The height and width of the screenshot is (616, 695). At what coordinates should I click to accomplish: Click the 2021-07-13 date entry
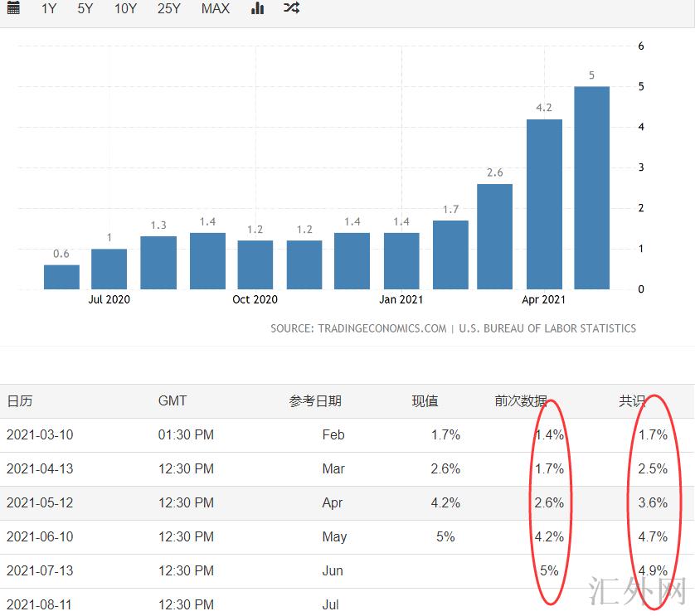pyautogui.click(x=40, y=570)
